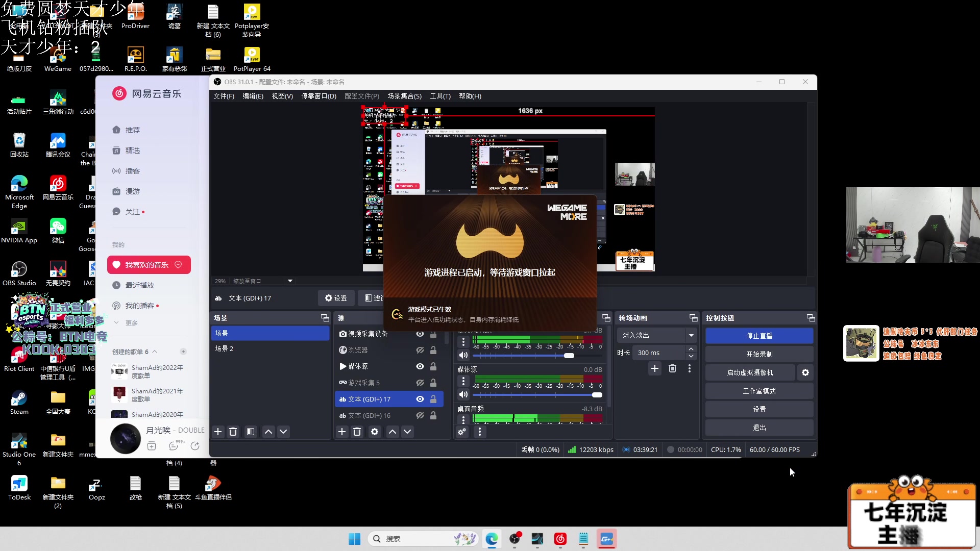The height and width of the screenshot is (551, 980).
Task: Open 场景集合(S) menu
Action: coord(404,96)
